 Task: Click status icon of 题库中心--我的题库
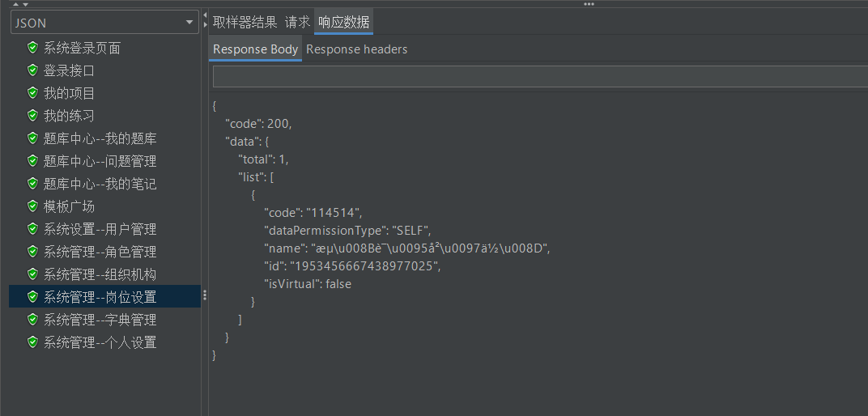point(32,138)
